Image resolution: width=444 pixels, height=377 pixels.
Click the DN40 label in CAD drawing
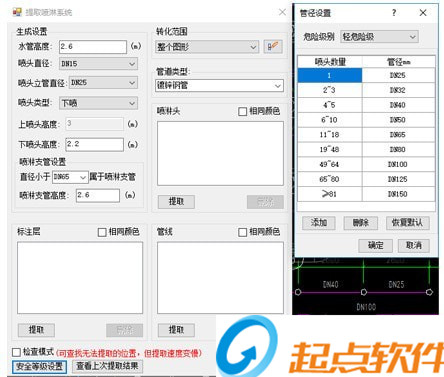coord(330,284)
